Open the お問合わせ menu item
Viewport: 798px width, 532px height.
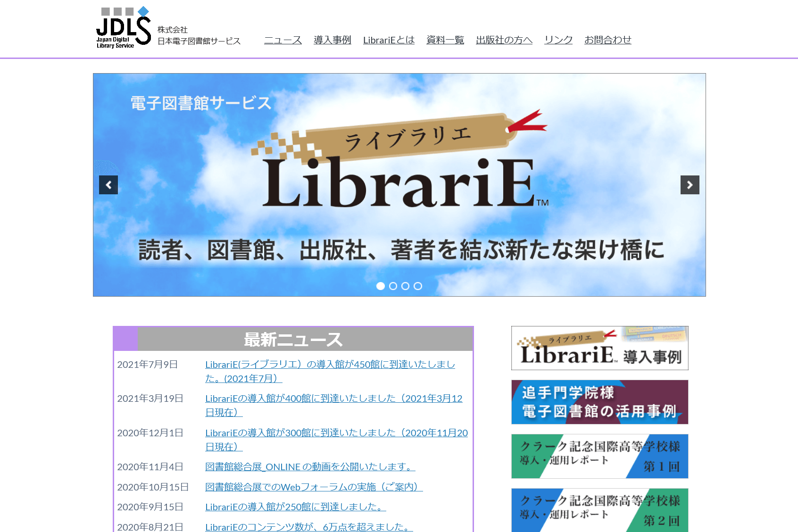pyautogui.click(x=608, y=40)
